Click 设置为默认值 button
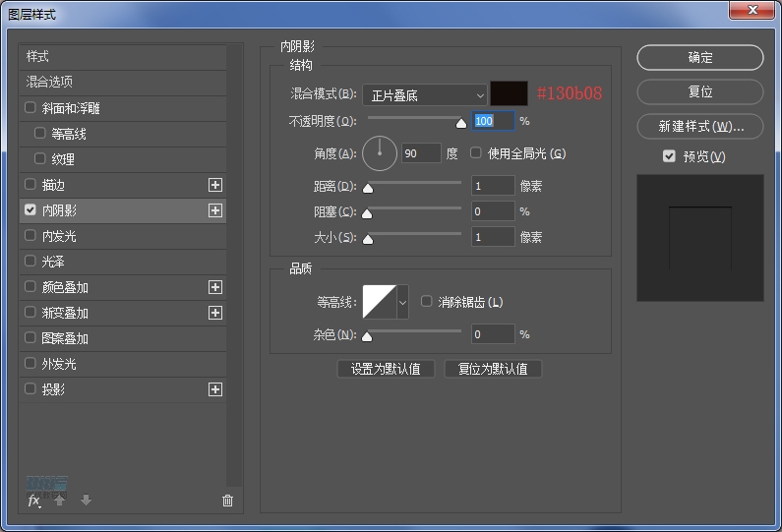The width and height of the screenshot is (782, 532). pyautogui.click(x=386, y=369)
